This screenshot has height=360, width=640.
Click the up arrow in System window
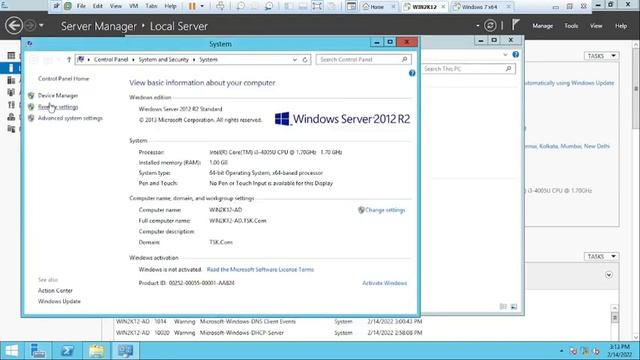(69, 60)
